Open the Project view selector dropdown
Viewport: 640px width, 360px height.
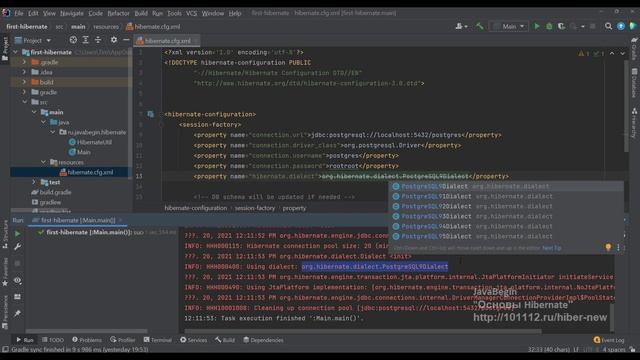(x=33, y=40)
